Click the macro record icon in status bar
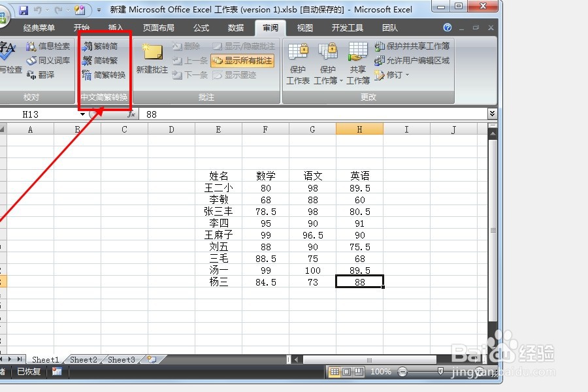The image size is (588, 392). coord(57,371)
